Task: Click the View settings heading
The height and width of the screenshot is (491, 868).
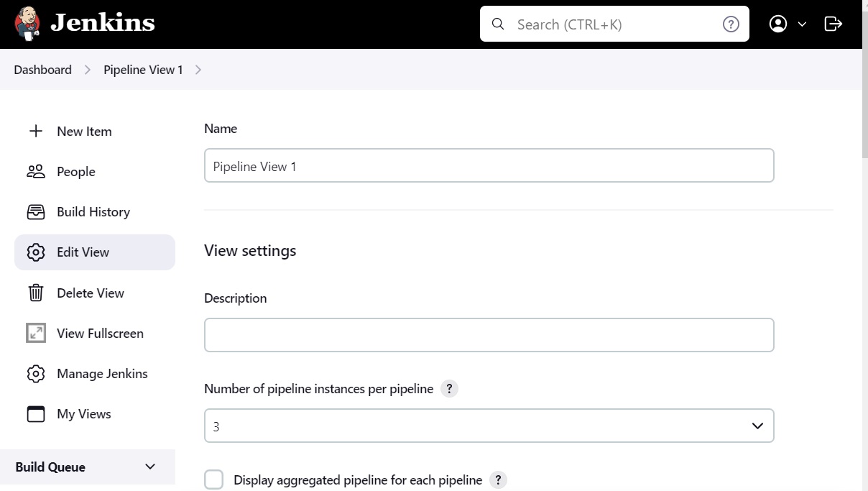Action: coord(250,251)
